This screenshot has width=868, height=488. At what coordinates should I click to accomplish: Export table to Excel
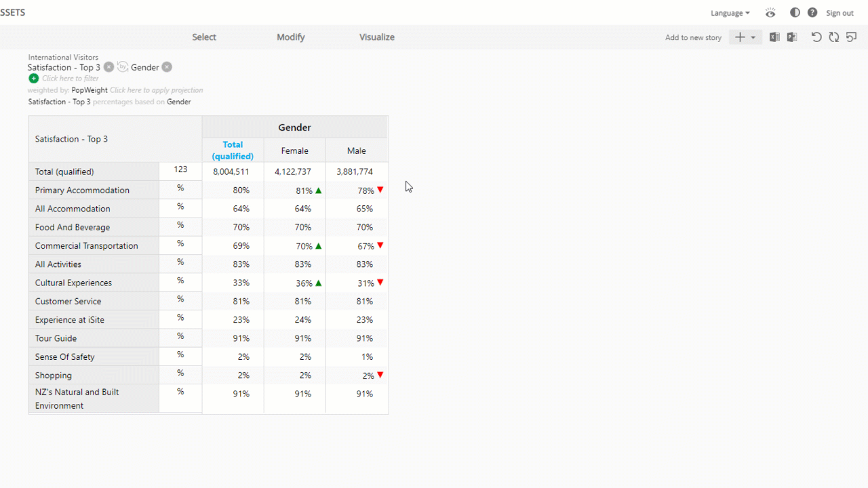click(x=774, y=37)
